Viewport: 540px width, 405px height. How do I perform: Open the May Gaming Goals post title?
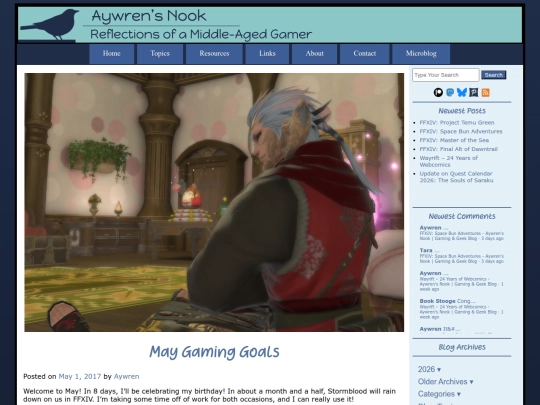[x=214, y=352]
